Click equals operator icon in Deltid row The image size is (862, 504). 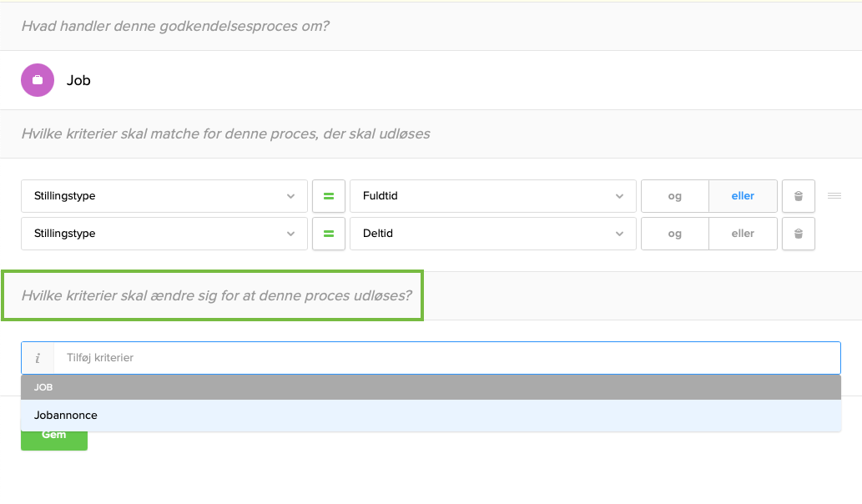[x=329, y=234]
